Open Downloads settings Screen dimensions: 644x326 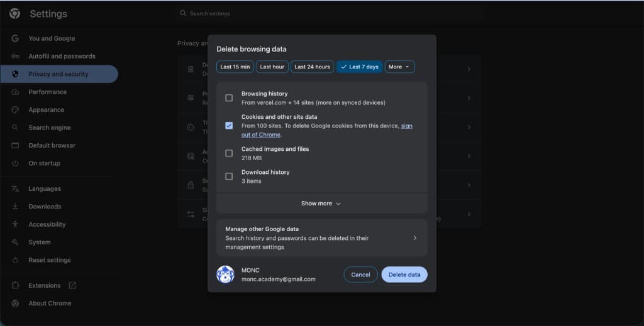click(59, 207)
